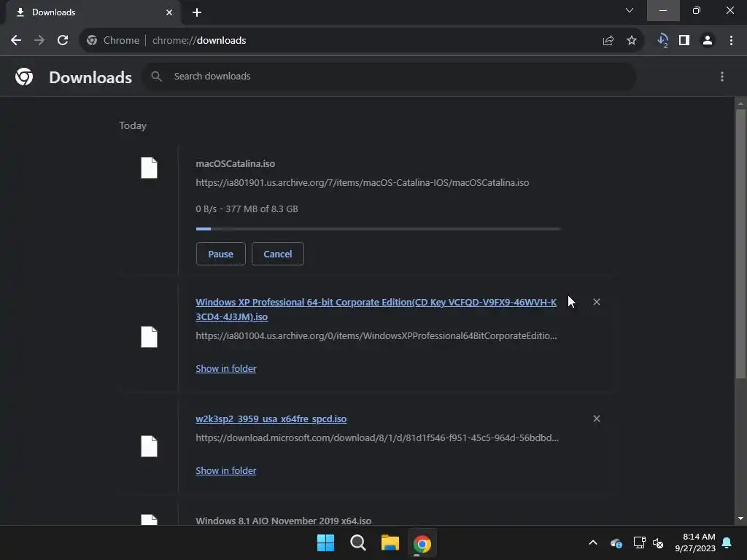This screenshot has height=560, width=747.
Task: Click the scrollbar down arrow
Action: point(740,518)
